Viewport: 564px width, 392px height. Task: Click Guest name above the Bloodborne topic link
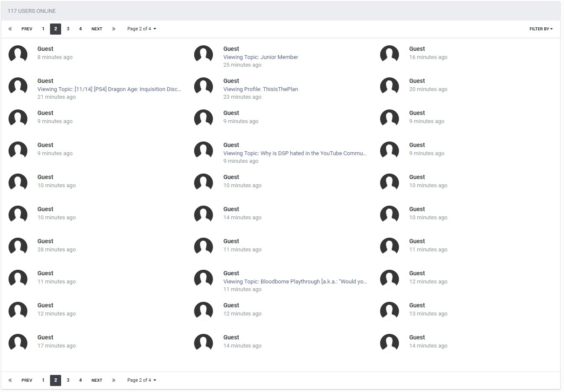tap(231, 274)
